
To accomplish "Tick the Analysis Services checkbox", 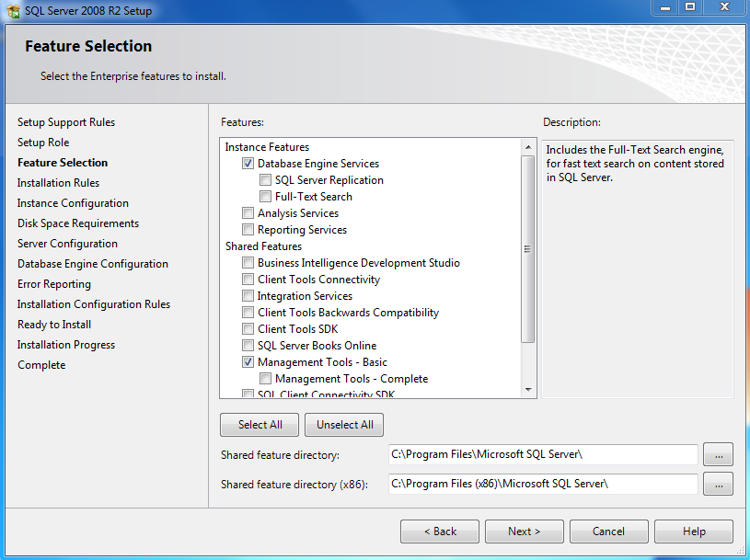I will coord(248,213).
